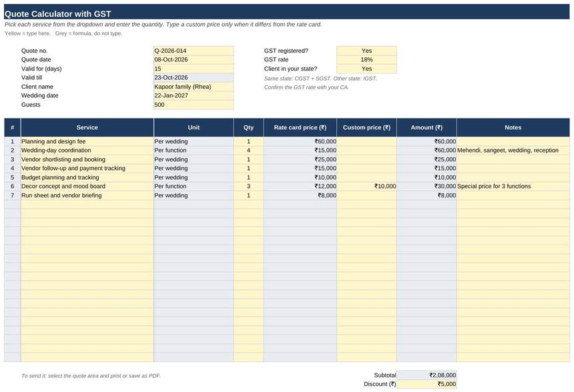Click the Qty 3 for Decor concept
This screenshot has width=574, height=392.
(x=248, y=186)
